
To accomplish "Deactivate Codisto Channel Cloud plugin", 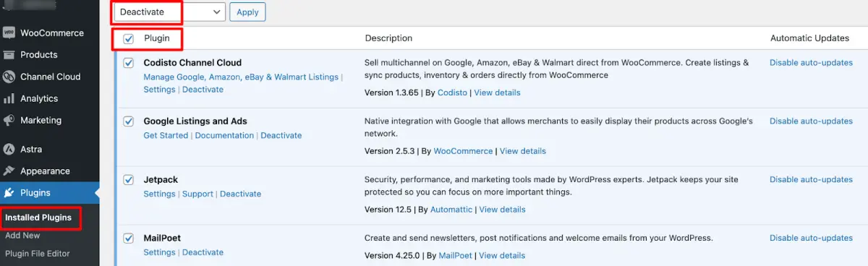I will (203, 90).
